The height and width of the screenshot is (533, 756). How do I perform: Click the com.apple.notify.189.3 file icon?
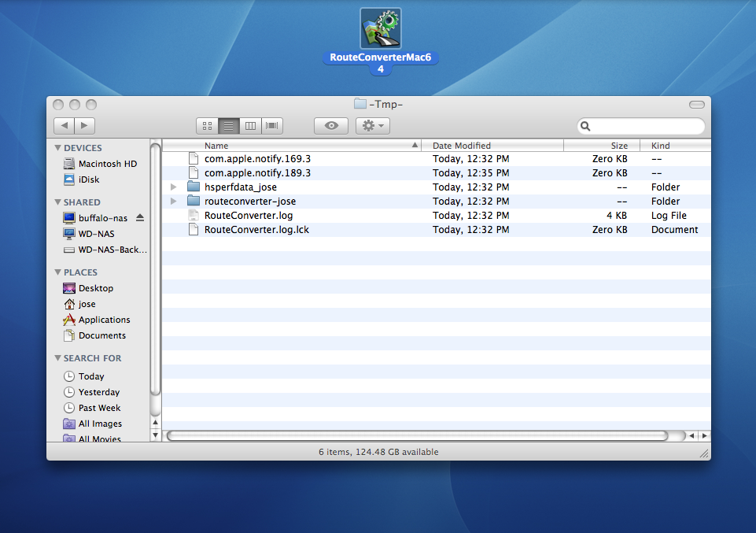point(194,172)
